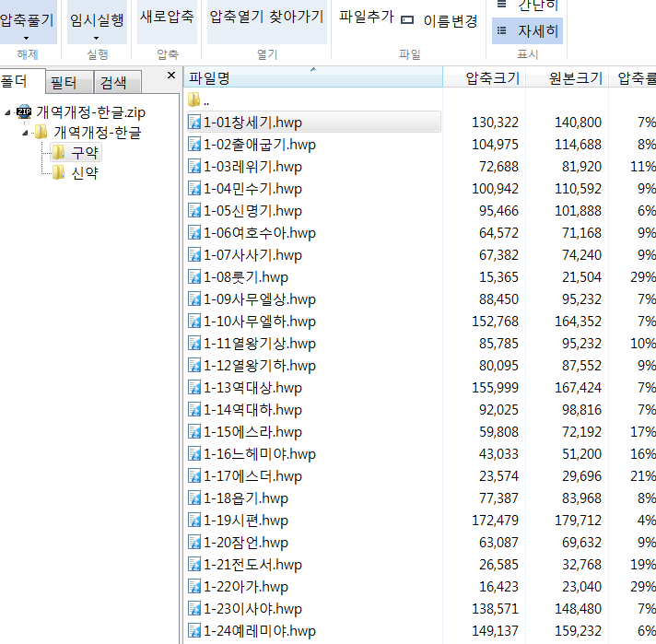
Task: Click the 파일추가 button
Action: 367,17
